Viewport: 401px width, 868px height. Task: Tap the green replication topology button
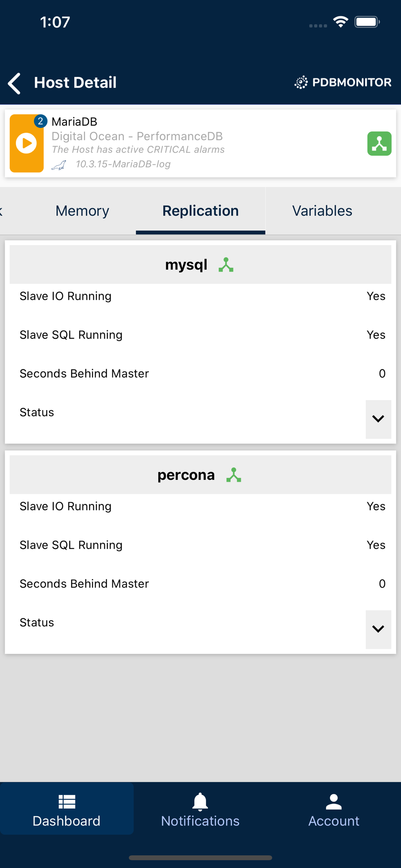379,144
